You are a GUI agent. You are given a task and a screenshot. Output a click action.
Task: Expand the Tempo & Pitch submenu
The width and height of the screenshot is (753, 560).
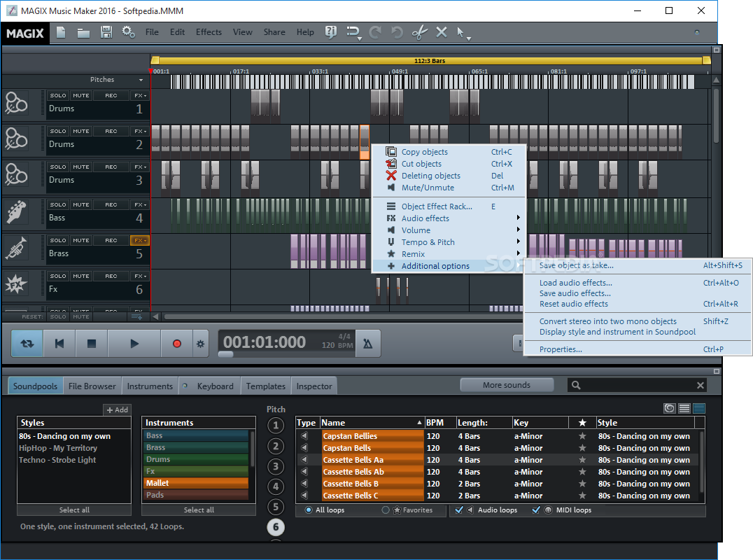click(x=449, y=242)
